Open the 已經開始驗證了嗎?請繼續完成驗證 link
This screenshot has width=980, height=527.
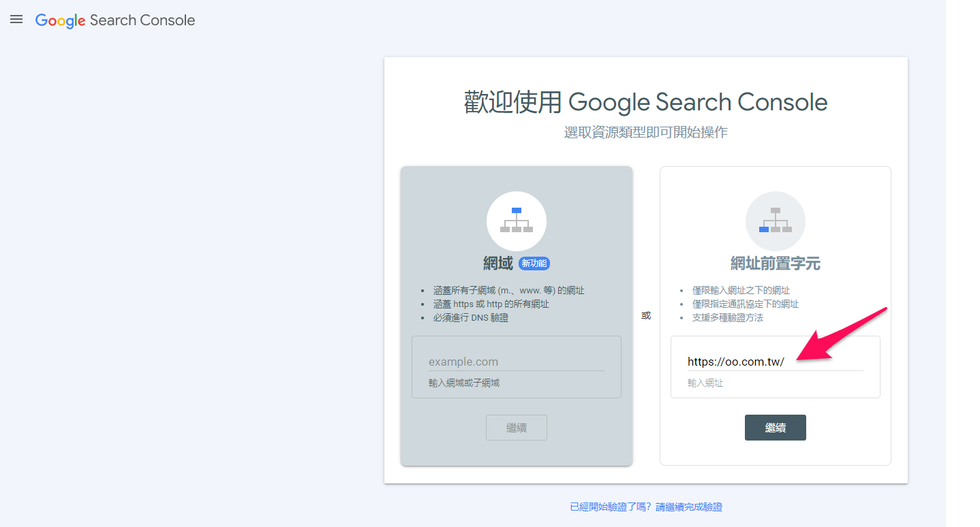tap(646, 507)
